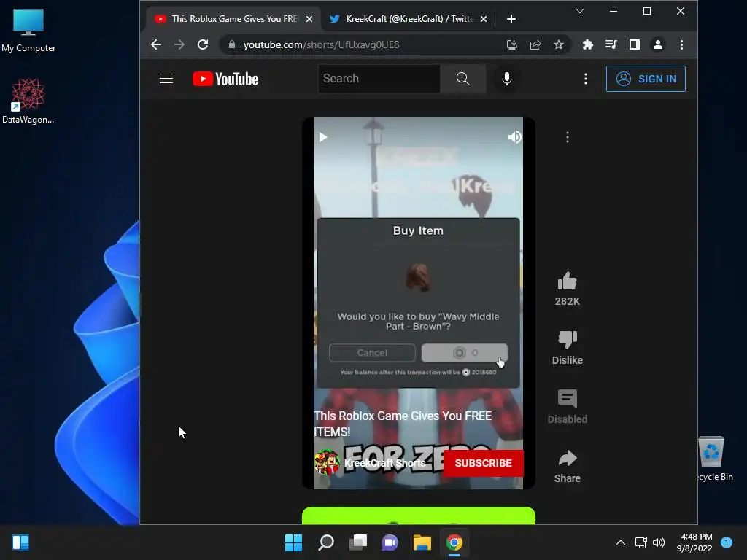Go to the YouTube home logo
The width and height of the screenshot is (747, 560).
[x=225, y=79]
